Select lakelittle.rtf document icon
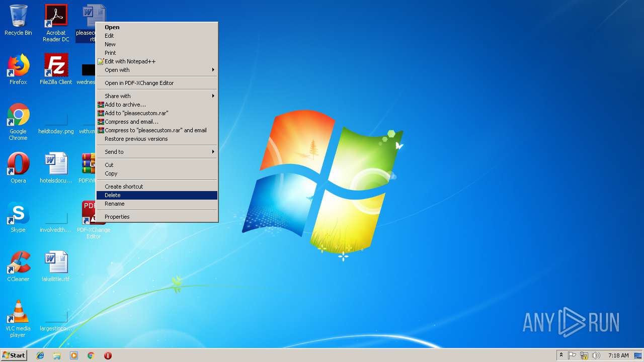644x362 pixels. coord(56,267)
